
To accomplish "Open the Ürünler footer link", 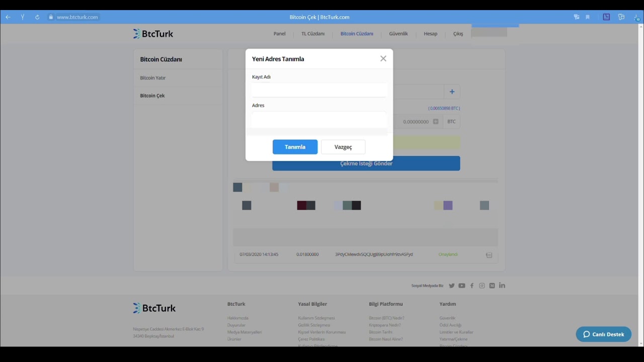I will 234,339.
